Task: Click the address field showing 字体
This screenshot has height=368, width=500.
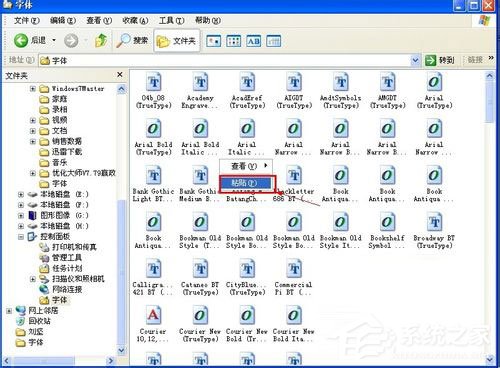Action: (x=225, y=60)
